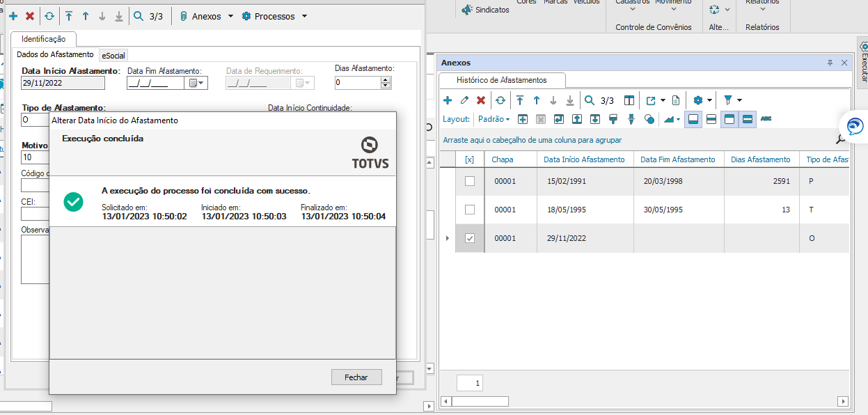Toggle the split rows view button
Screen dimensions: 868x415
coord(711,119)
